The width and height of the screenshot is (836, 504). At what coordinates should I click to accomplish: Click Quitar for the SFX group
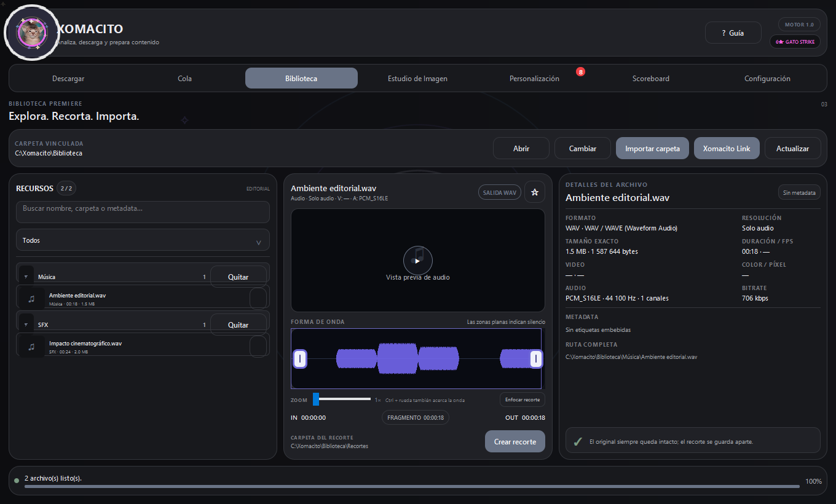click(x=239, y=325)
